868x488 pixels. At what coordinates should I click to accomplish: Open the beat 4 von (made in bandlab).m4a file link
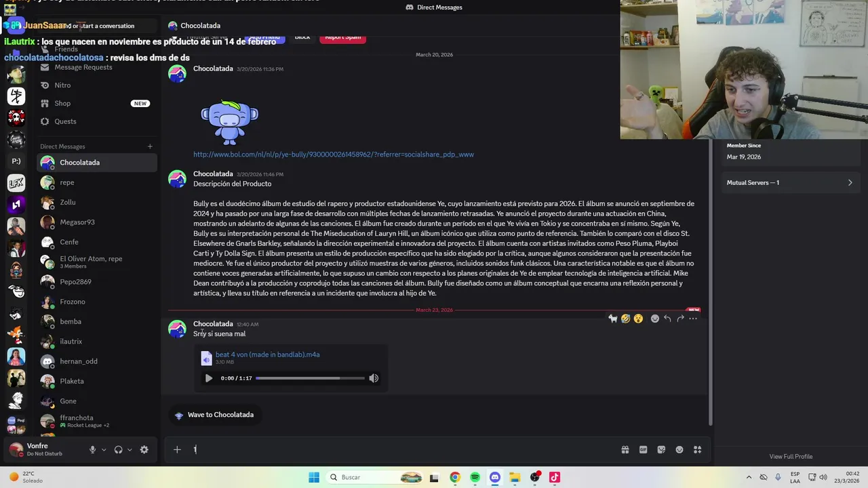(267, 354)
